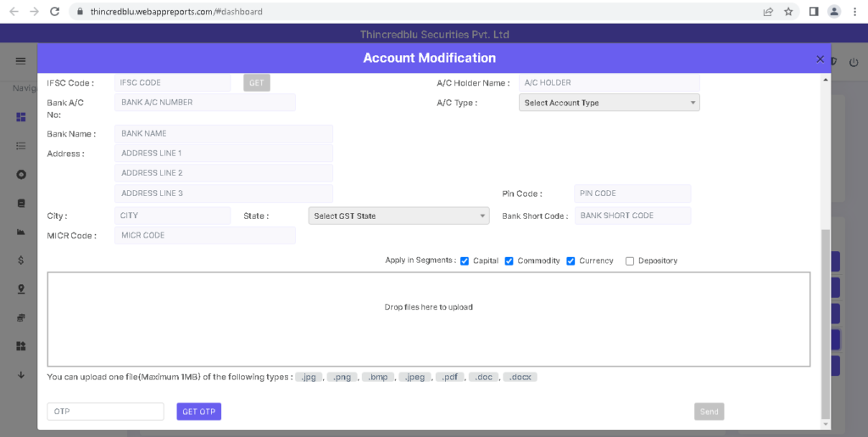
Task: Close the Account Modification dialog
Action: pos(820,59)
